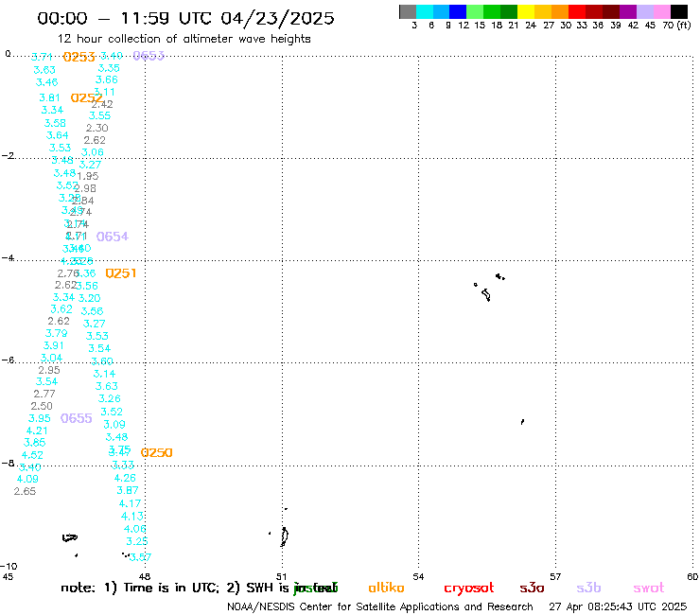The width and height of the screenshot is (700, 615).
Task: Click the orange 0253 time label
Action: pyautogui.click(x=79, y=57)
